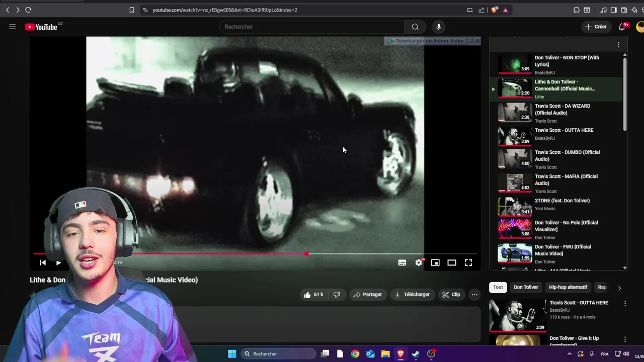Open the Leo AI sparkle icon
The height and width of the screenshot is (362, 644).
pyautogui.click(x=633, y=10)
